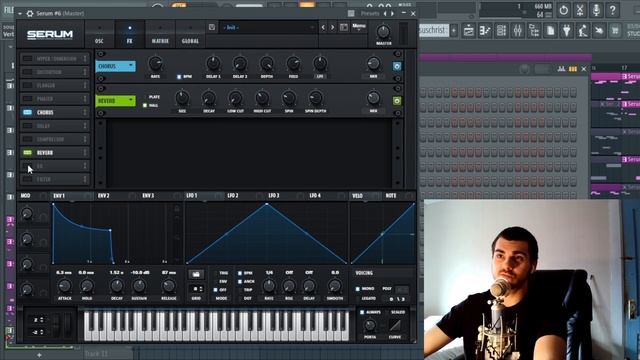Open Chorus effect type dropdown
Image resolution: width=640 pixels, height=360 pixels.
click(116, 66)
